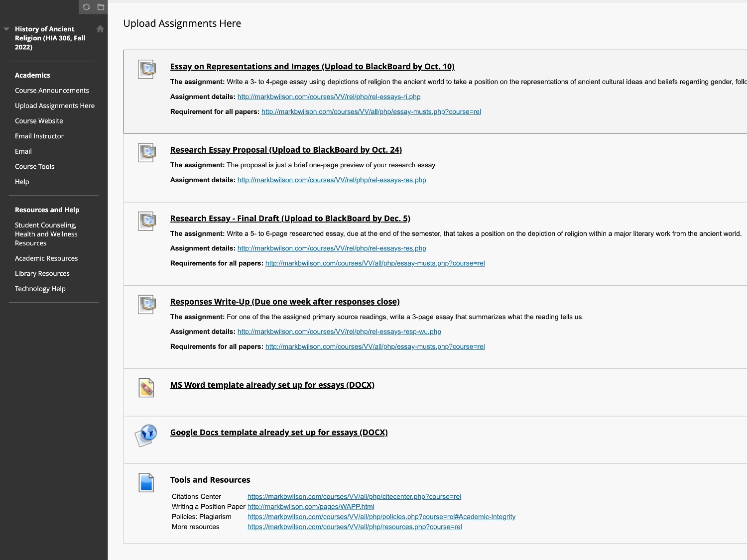The image size is (747, 560).
Task: Click the assignment icon beside Responses Write-Up
Action: (147, 304)
